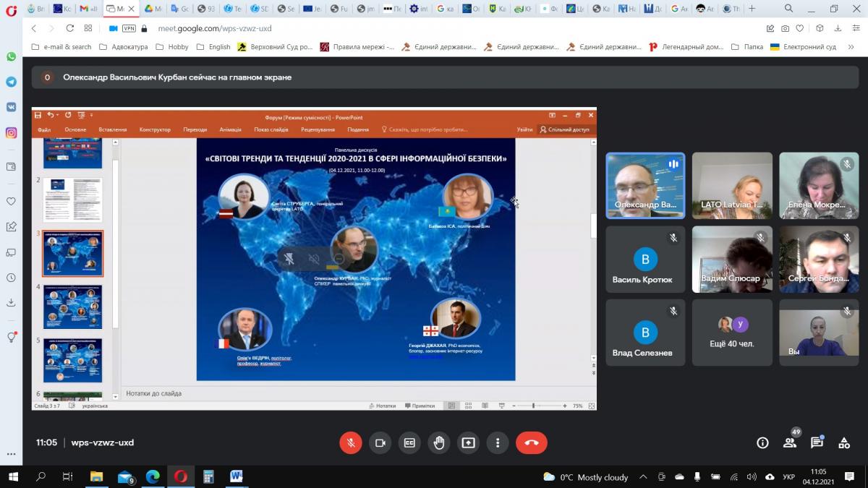868x488 pixels.
Task: Show the participants list panel
Action: [790, 442]
